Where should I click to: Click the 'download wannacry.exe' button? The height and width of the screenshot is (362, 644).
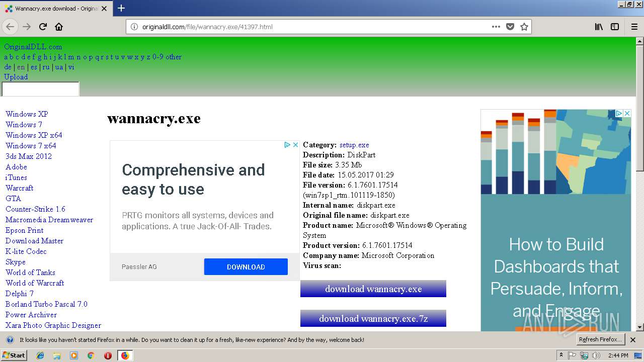[x=373, y=289]
